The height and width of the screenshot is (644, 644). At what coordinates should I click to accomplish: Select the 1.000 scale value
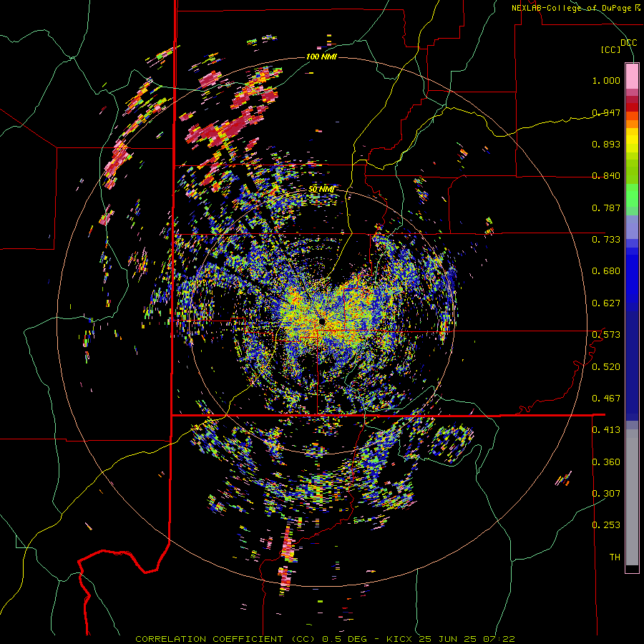[606, 80]
